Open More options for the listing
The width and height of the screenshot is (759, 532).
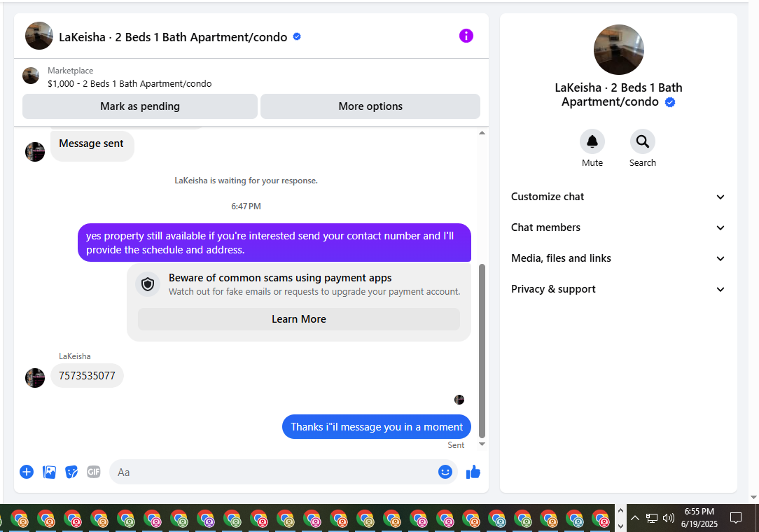[370, 106]
